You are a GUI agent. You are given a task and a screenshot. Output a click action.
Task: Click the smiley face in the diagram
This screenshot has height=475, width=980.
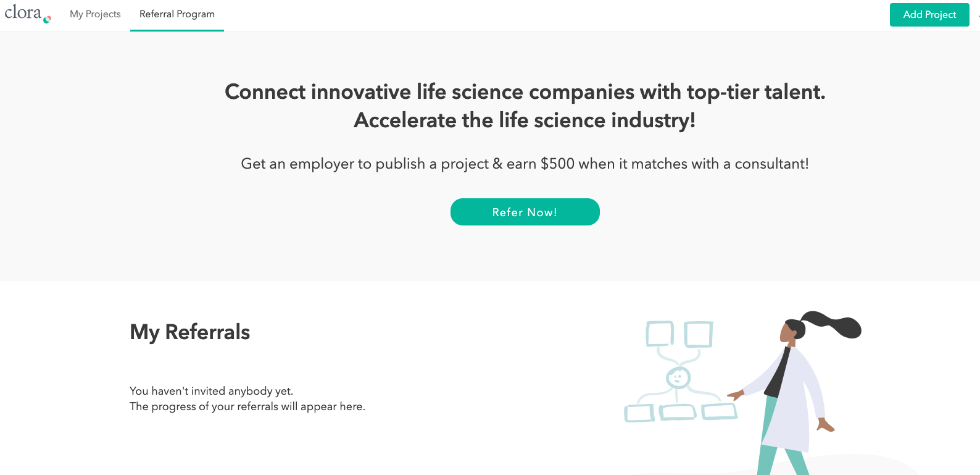point(678,377)
